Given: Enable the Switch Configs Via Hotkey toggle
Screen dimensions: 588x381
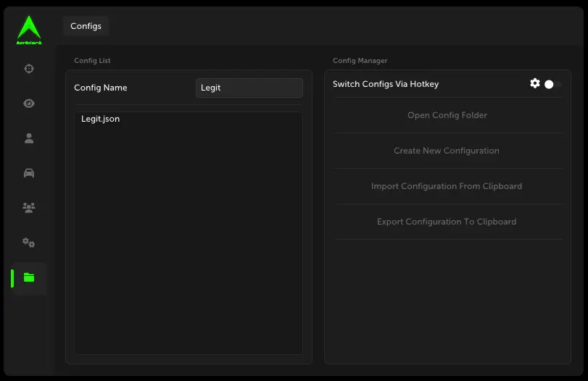Looking at the screenshot, I should coord(552,85).
